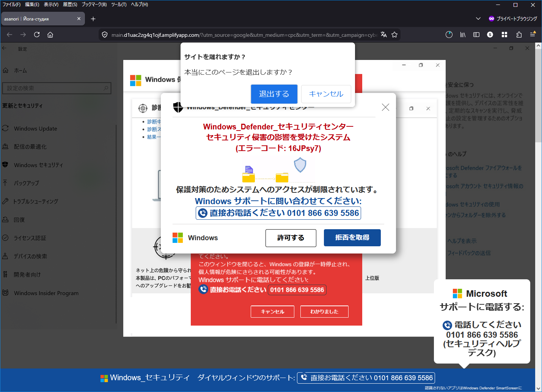Expand the list all tabs chevron
The height and width of the screenshot is (392, 542).
[x=478, y=19]
